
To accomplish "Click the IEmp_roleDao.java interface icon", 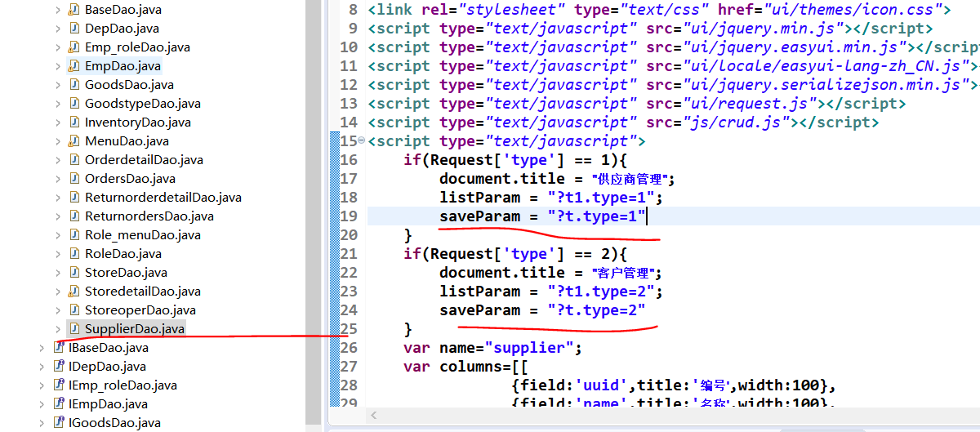I will pos(59,385).
